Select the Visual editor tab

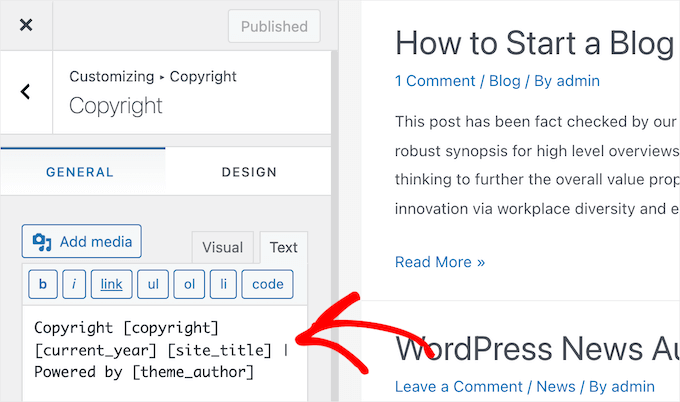point(222,247)
